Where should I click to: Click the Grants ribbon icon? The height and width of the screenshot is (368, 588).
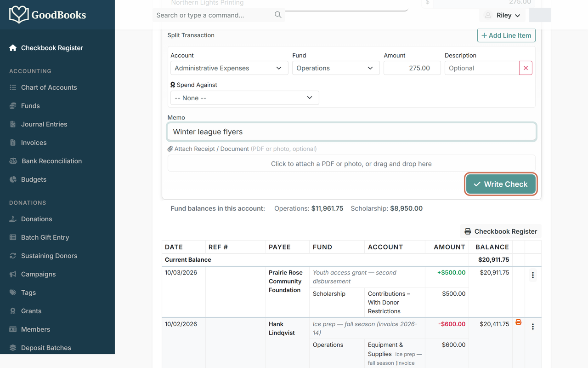13,311
